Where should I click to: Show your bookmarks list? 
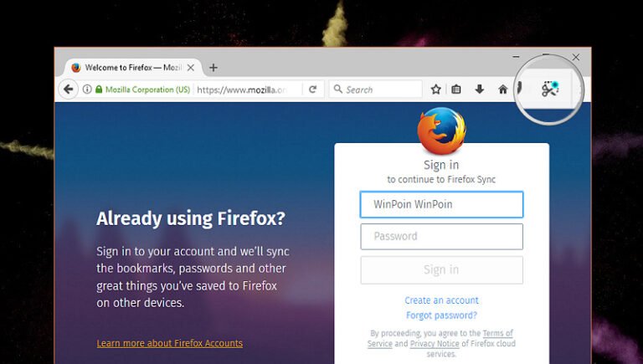[456, 90]
